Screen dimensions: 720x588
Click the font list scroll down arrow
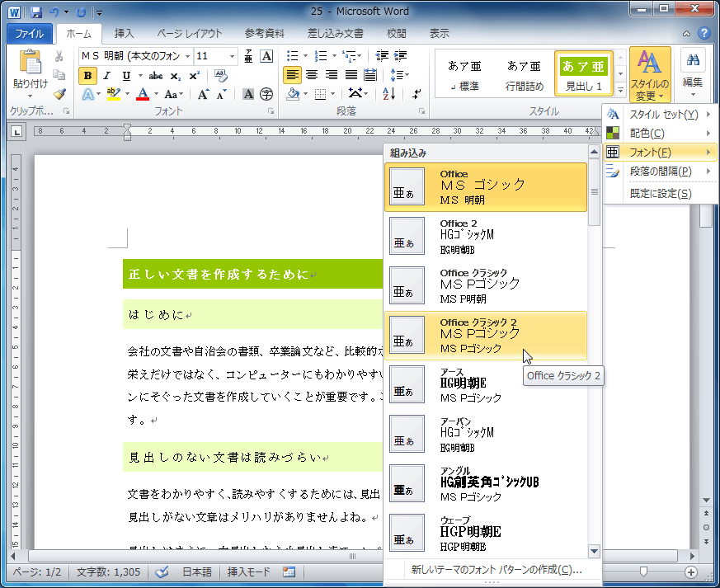click(x=594, y=551)
